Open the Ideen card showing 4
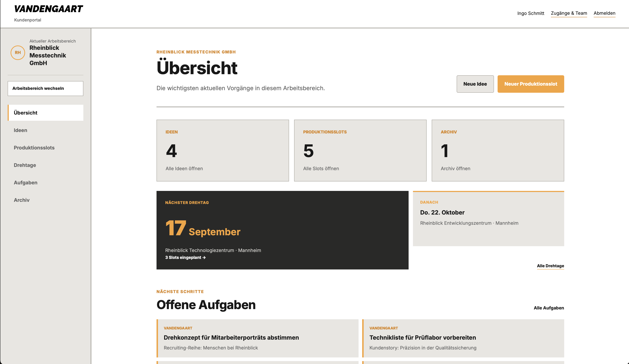629x364 pixels. (x=223, y=151)
